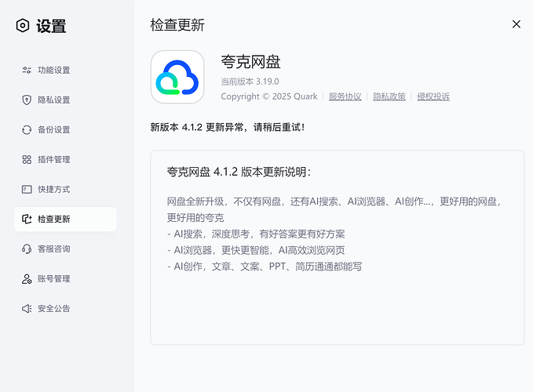Click the 网盘全新升级 description line

point(334,201)
